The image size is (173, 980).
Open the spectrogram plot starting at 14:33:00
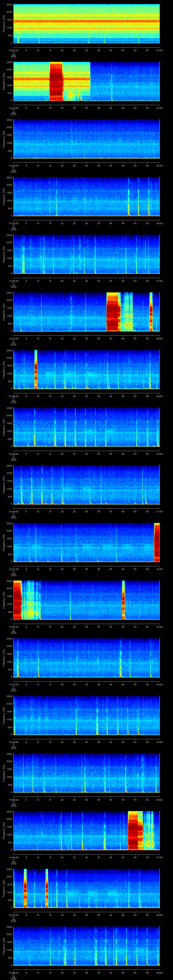[86, 658]
